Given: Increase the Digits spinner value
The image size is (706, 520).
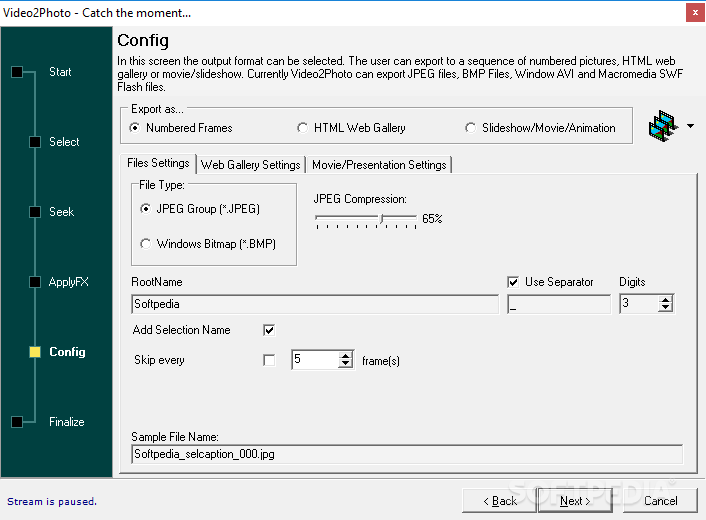Looking at the screenshot, I should tap(665, 300).
